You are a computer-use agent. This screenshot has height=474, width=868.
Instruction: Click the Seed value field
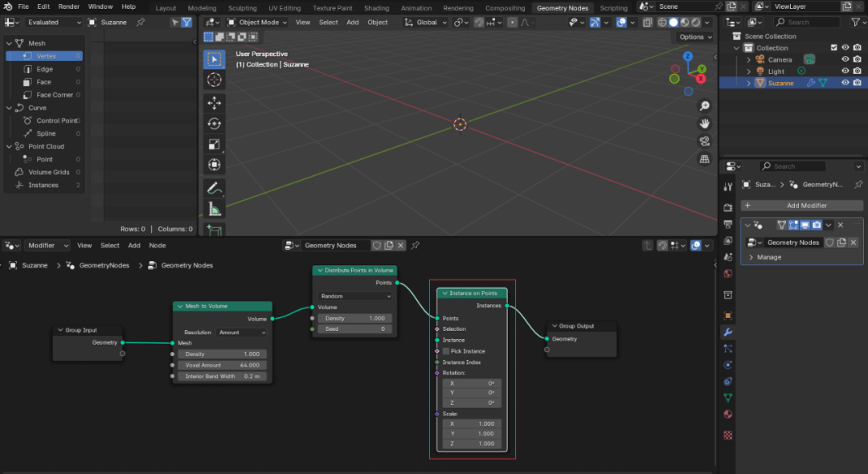tap(355, 329)
